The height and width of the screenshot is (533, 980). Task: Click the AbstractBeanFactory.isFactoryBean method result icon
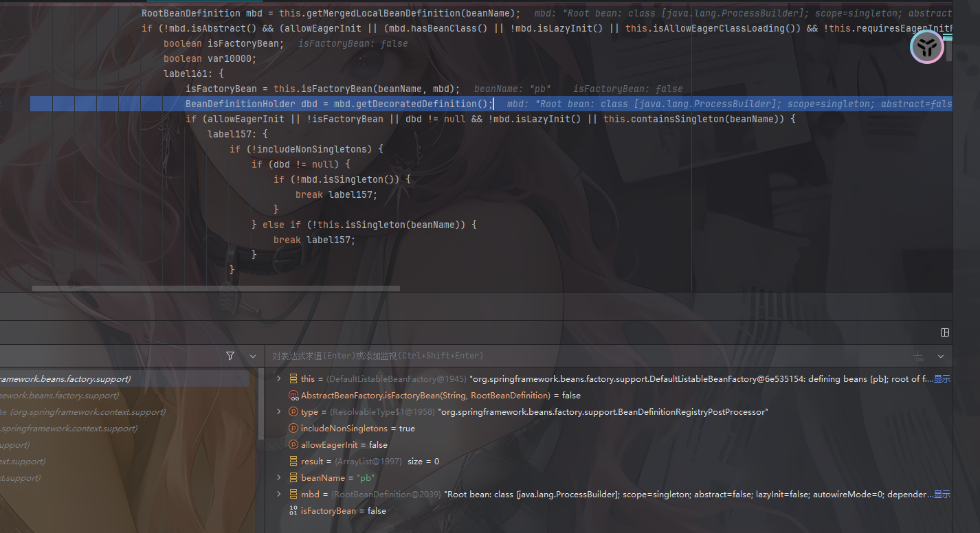click(293, 396)
